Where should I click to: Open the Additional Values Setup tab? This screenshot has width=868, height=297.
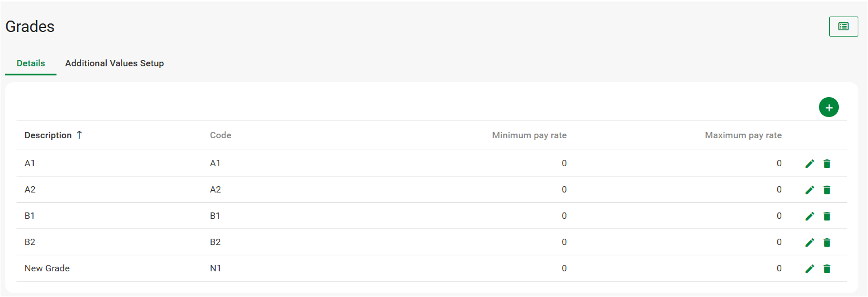(114, 63)
